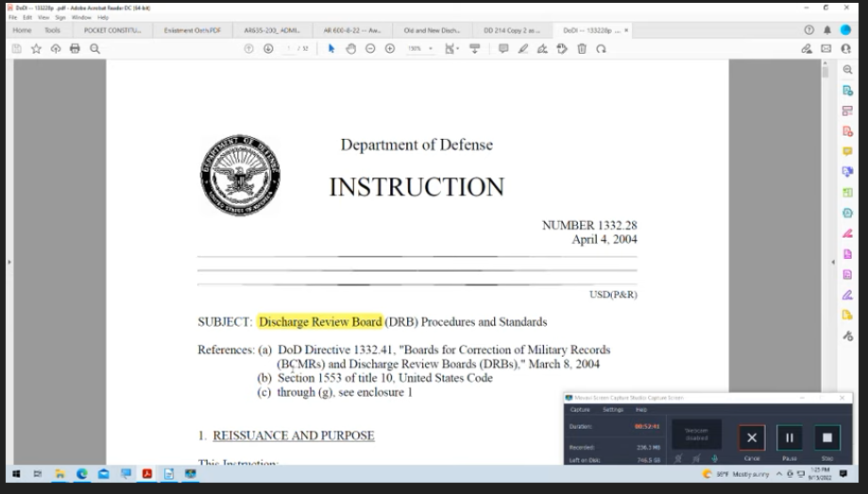Close the DoDI 133228p document tab
The image size is (868, 494).
(x=626, y=30)
